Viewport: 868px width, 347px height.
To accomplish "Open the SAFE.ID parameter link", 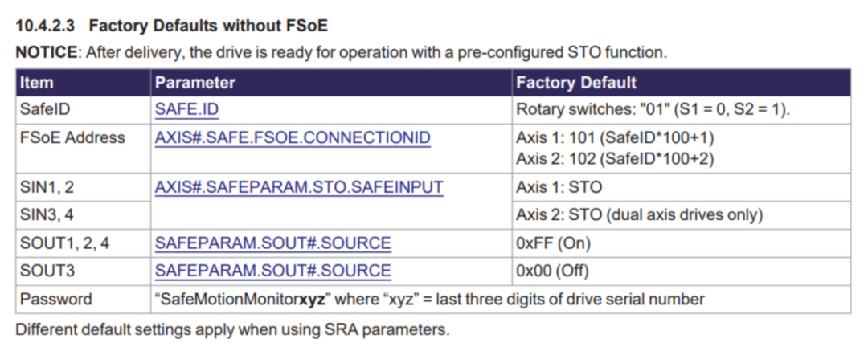I will [186, 109].
